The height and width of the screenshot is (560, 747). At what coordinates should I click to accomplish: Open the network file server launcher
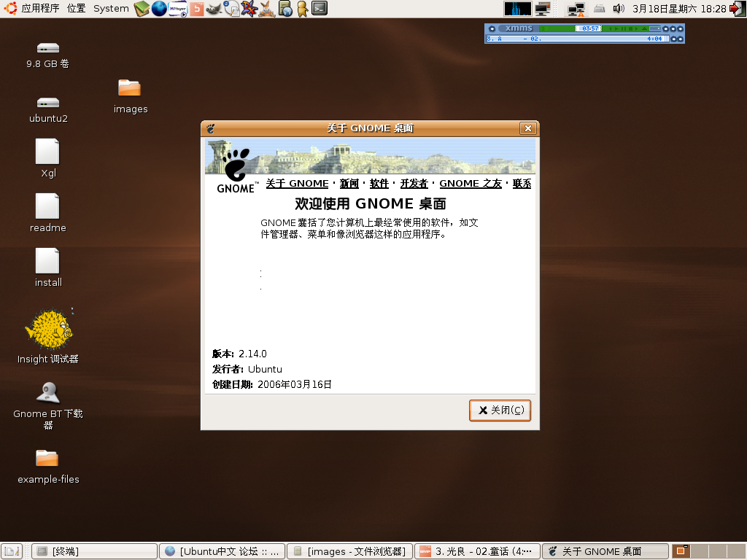(285, 9)
